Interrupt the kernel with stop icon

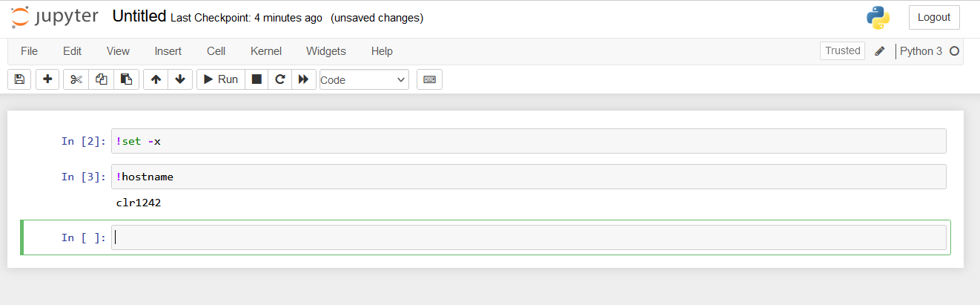pyautogui.click(x=256, y=79)
